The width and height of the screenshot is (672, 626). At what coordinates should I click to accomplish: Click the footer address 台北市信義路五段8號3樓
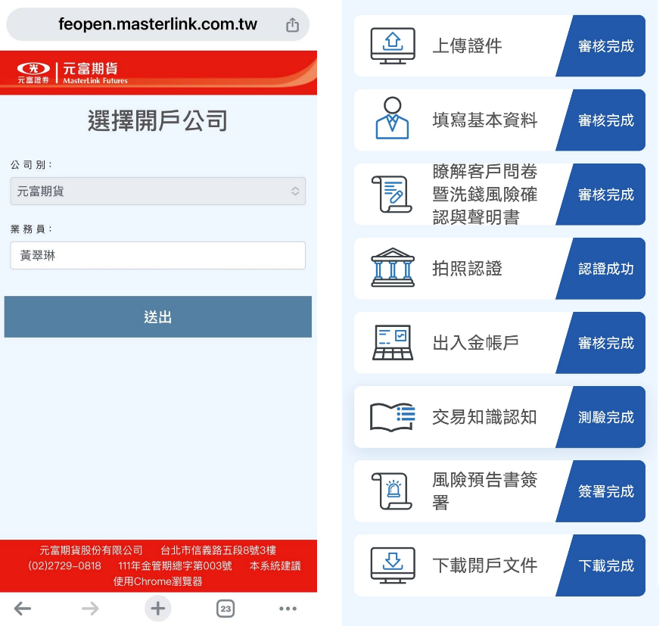[218, 550]
